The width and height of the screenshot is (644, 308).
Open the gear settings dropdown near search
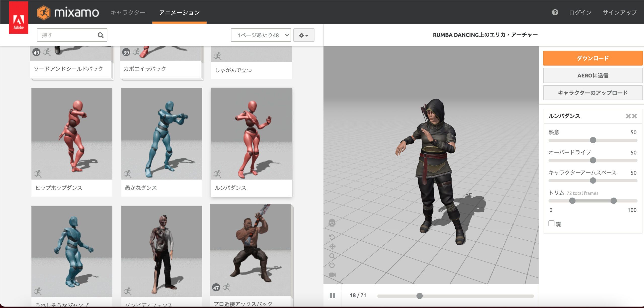(304, 35)
